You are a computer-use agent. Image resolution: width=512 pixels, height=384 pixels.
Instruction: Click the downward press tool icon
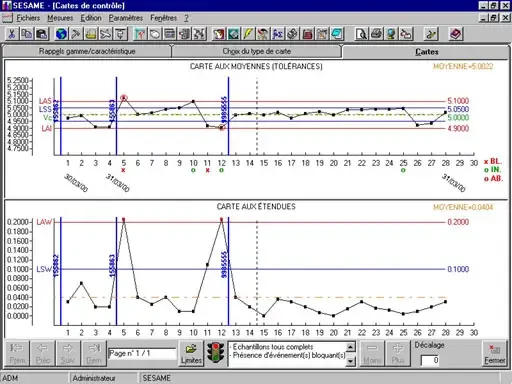pyautogui.click(x=120, y=34)
